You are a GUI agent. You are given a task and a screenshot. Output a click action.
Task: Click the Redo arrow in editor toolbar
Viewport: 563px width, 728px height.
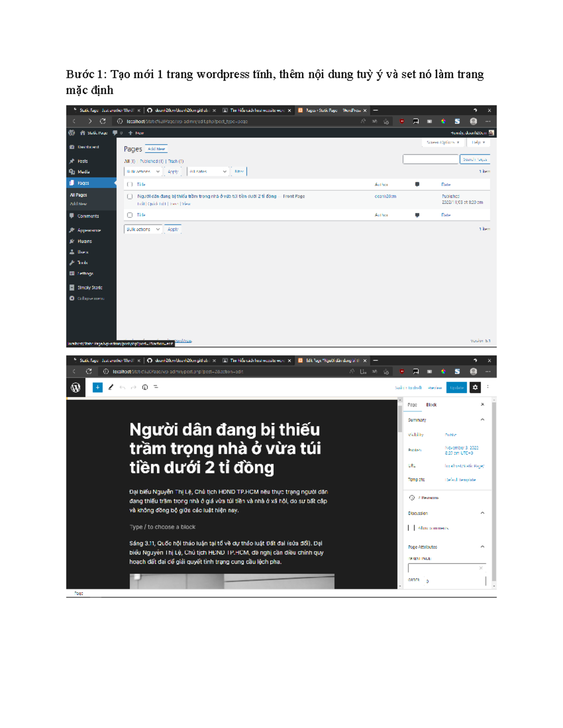(x=134, y=388)
